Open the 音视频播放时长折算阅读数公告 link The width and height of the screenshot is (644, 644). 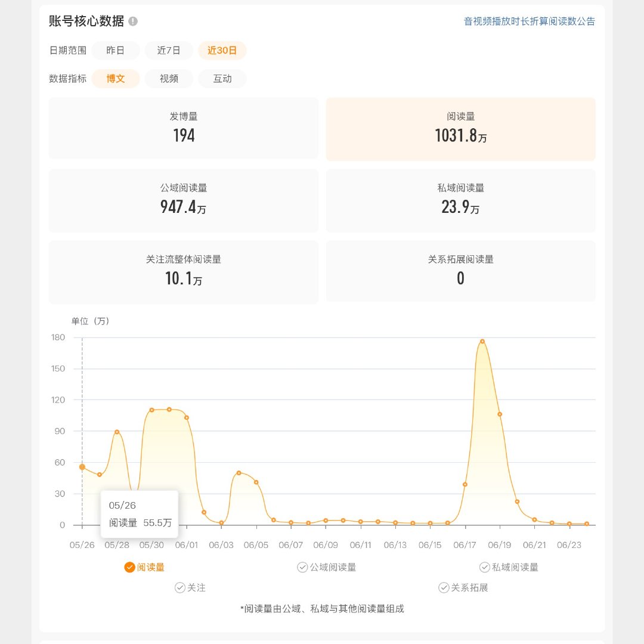pos(529,21)
